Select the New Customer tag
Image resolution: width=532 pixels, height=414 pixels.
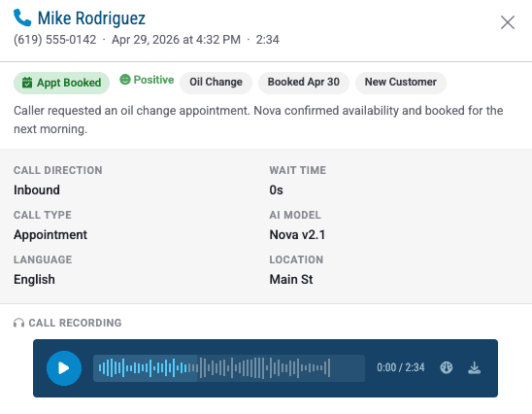[401, 83]
